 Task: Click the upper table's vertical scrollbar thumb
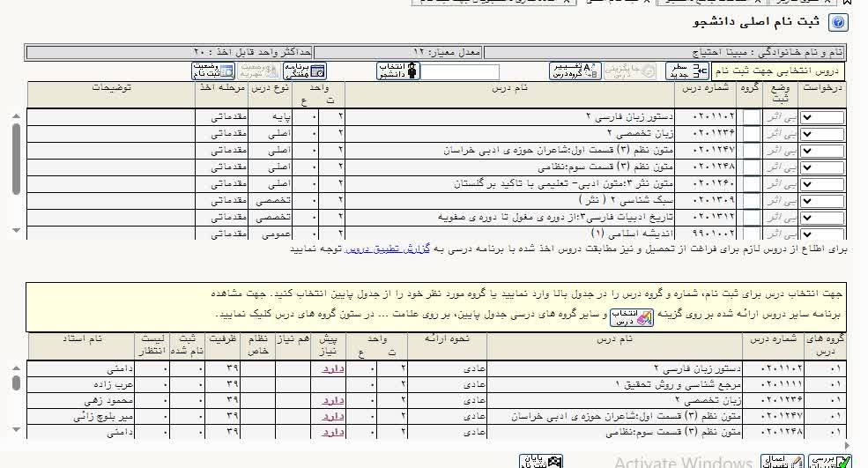click(15, 159)
